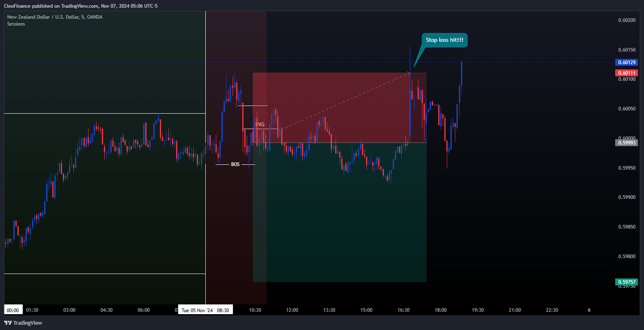The width and height of the screenshot is (644, 330).
Task: Click the green 0.59757 target price label
Action: coord(627,282)
